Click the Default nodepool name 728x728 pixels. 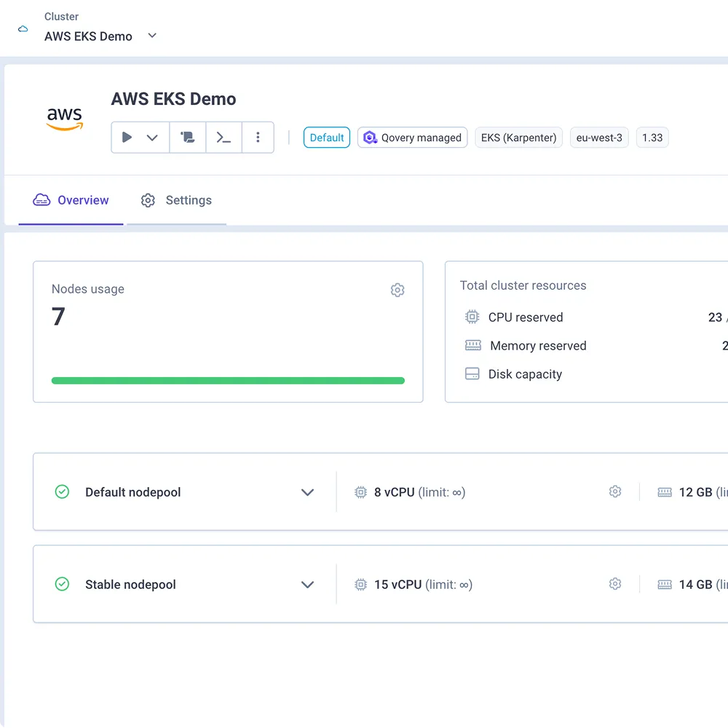tap(132, 492)
